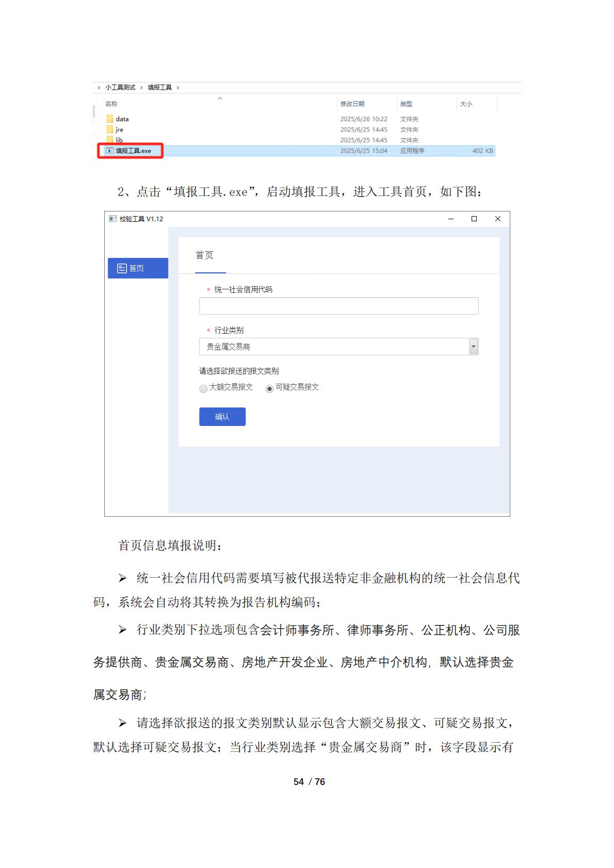Close the 校验工具 V1.12 window
This screenshot has width=614, height=868.
(497, 219)
